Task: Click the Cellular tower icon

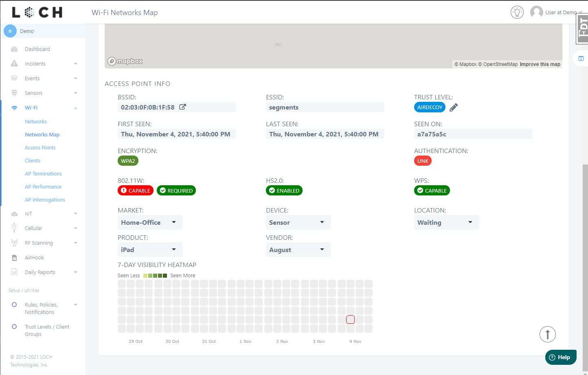Action: point(14,228)
